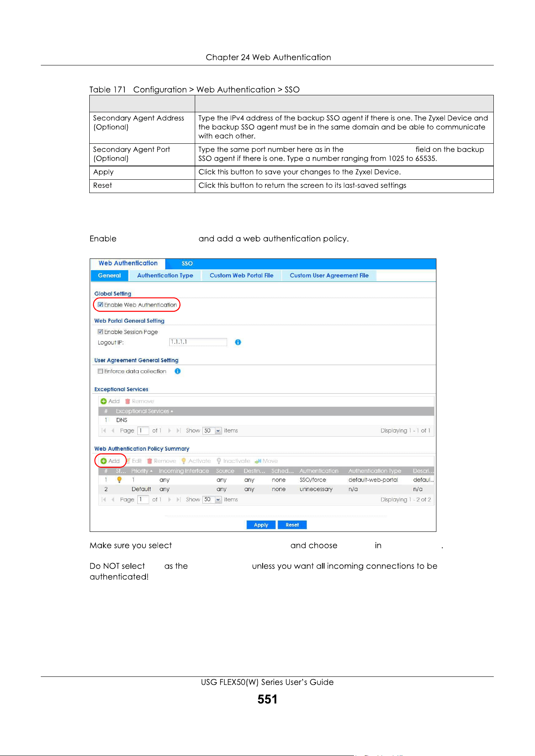535x756 pixels.
Task: Check the Enforce data collection checkbox
Action: click(x=100, y=371)
